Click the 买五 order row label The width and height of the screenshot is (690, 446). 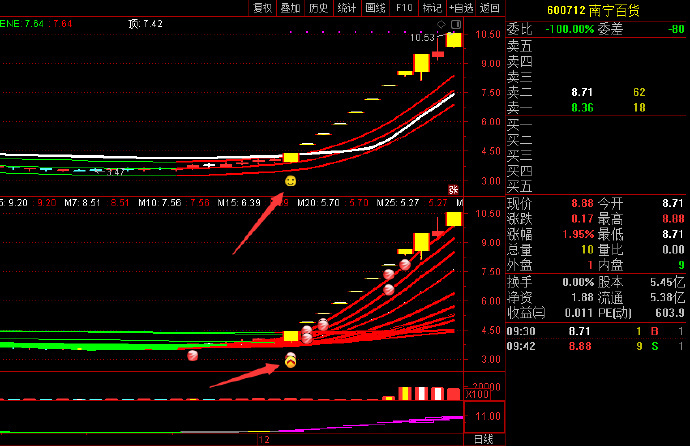(519, 187)
